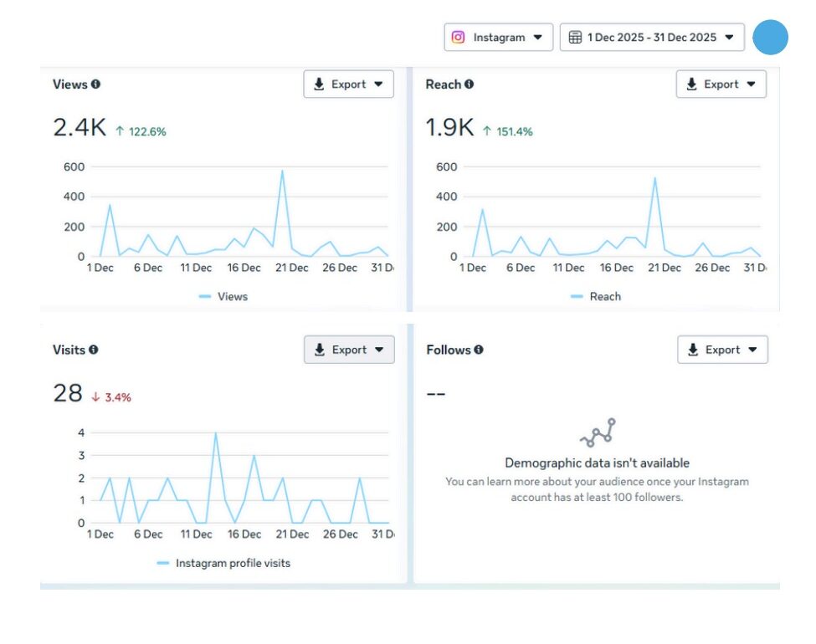This screenshot has width=816, height=644.
Task: Toggle the Views legend series
Action: point(223,296)
